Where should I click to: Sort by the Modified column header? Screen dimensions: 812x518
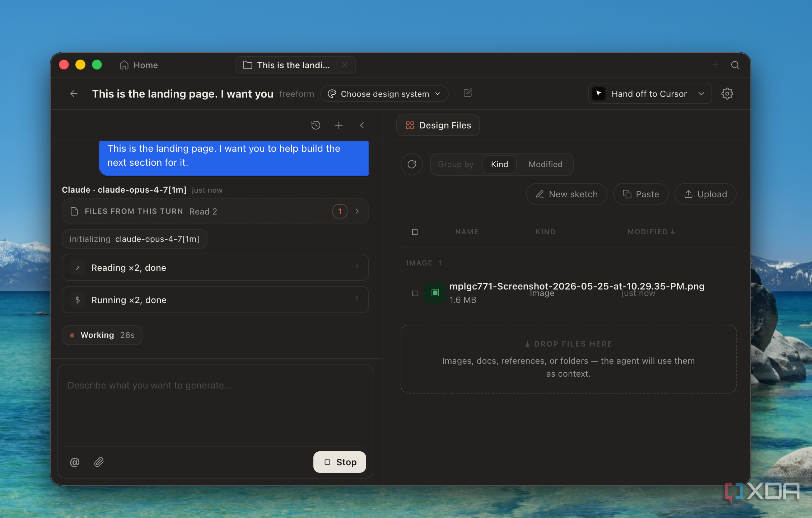651,232
